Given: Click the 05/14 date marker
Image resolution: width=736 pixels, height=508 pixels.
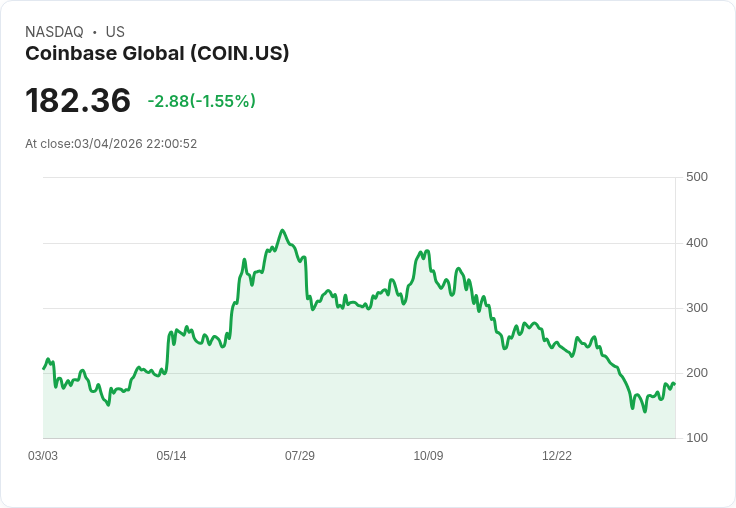Looking at the screenshot, I should tap(171, 456).
